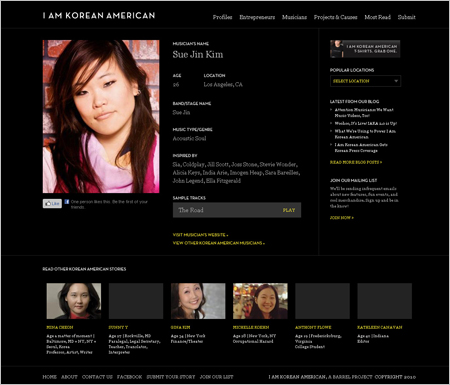This screenshot has width=450, height=385.
Task: Open Submit Your Story footer link
Action: tap(171, 377)
